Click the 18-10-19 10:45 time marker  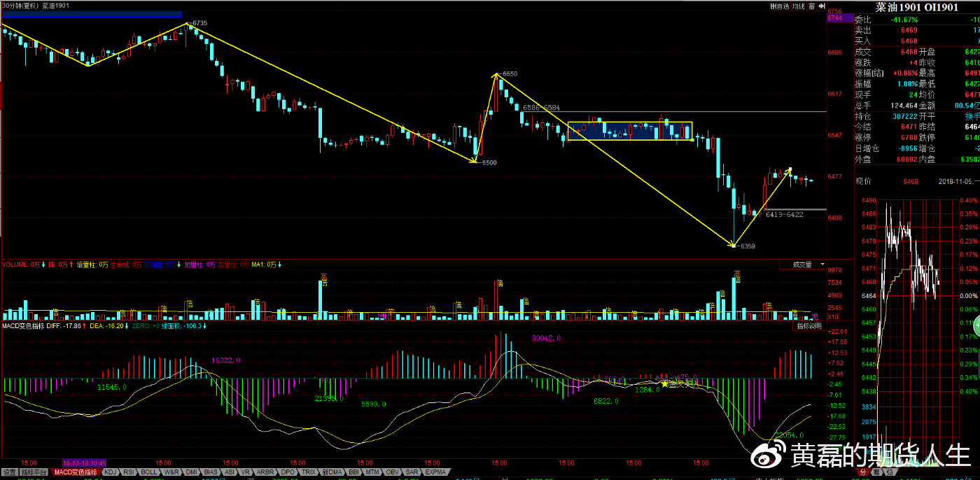coord(84,463)
